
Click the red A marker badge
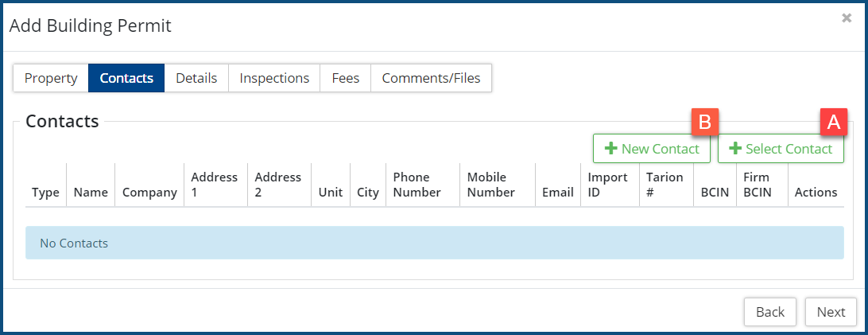coord(833,122)
